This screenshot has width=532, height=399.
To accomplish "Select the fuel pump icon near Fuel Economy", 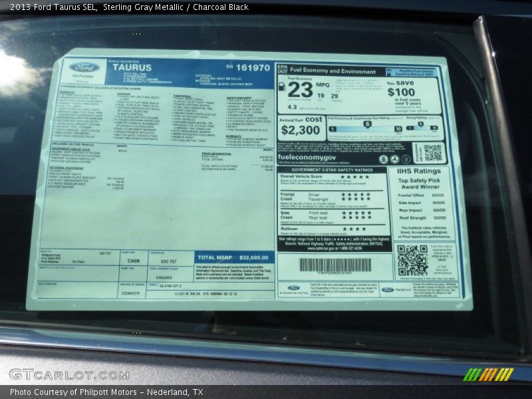I will (x=282, y=86).
